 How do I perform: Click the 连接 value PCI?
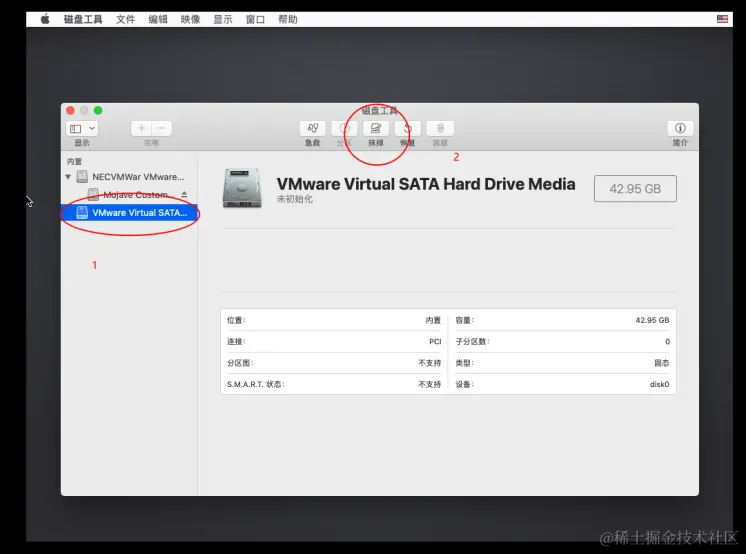click(x=435, y=342)
